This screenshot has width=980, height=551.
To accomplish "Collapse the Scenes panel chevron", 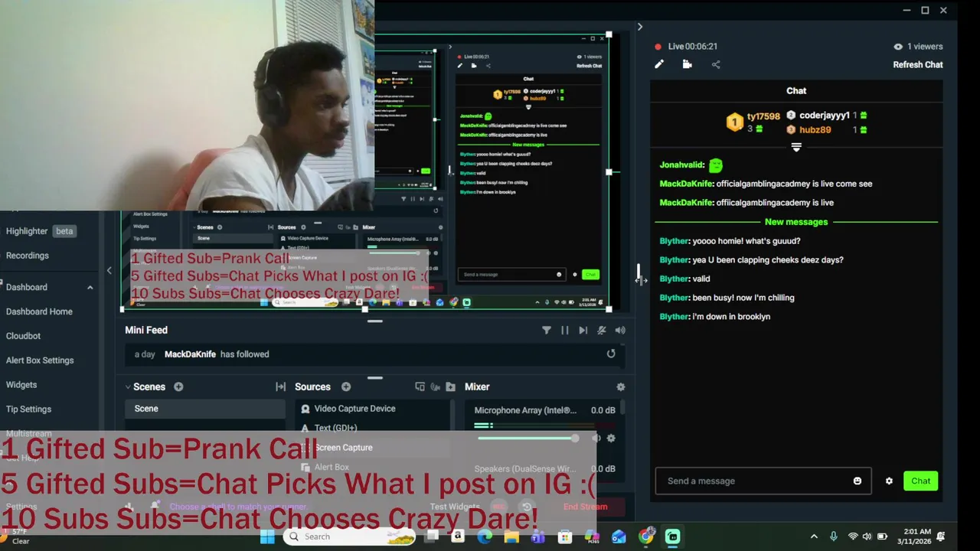I will [128, 387].
